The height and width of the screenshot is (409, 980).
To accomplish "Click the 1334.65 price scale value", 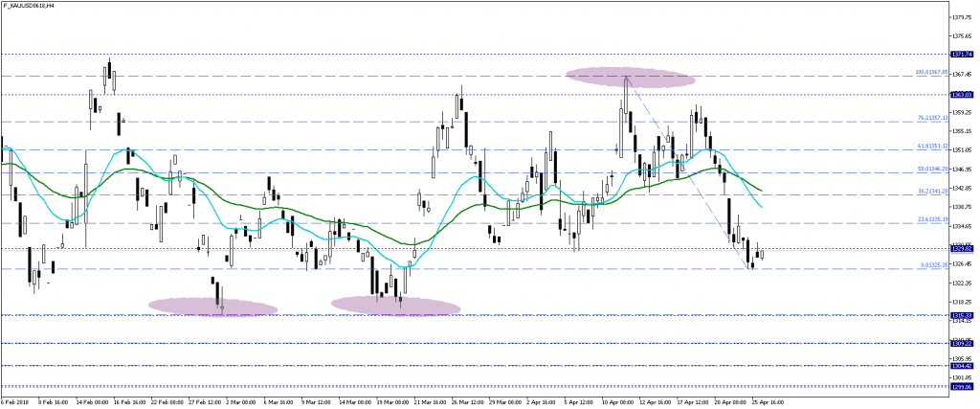I will tap(963, 226).
